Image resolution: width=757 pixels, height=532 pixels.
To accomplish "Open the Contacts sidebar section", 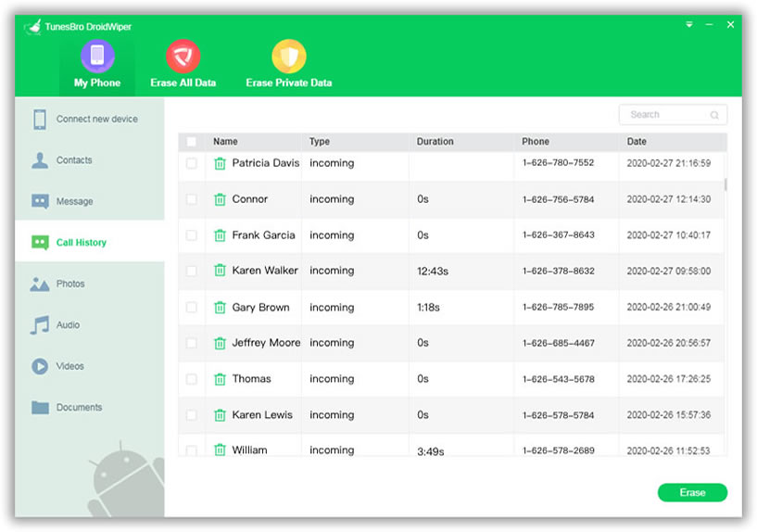I will click(x=73, y=160).
